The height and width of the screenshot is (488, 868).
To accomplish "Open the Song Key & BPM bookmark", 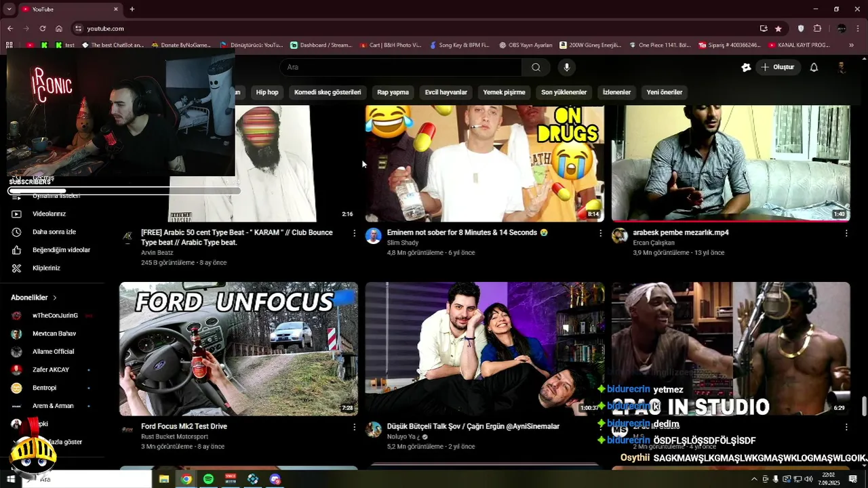I will [458, 45].
